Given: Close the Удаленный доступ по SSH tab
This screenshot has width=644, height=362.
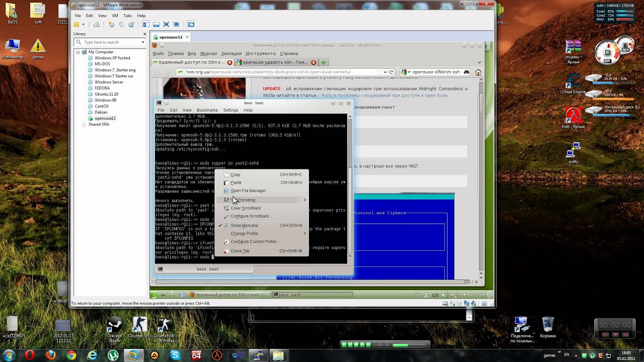Looking at the screenshot, I should pos(230,62).
